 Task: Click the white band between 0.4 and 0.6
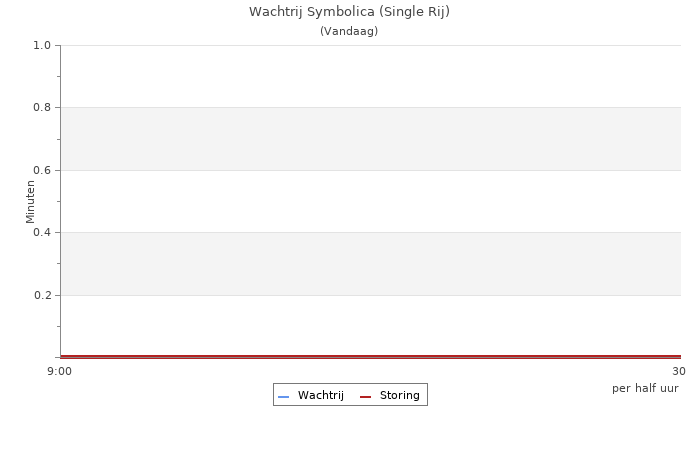click(370, 201)
